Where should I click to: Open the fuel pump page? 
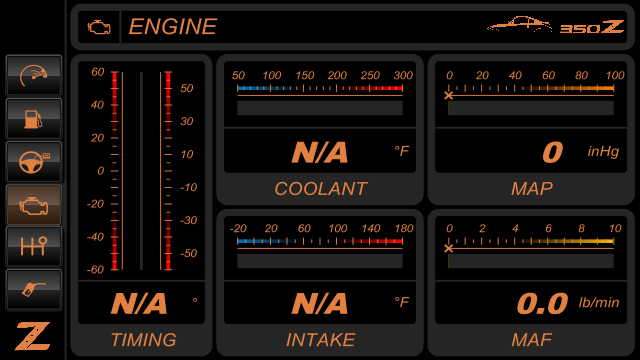coord(34,119)
